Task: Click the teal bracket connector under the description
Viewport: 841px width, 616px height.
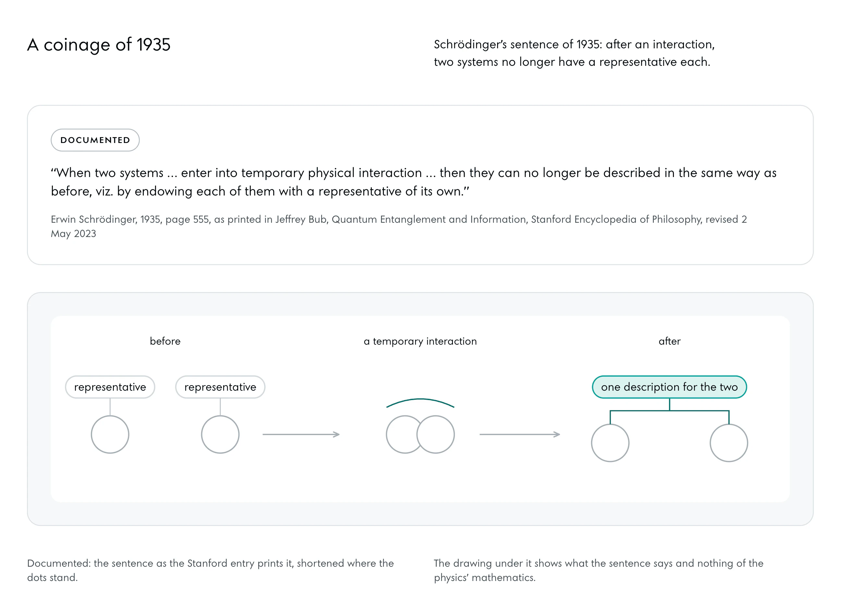Action: [669, 411]
